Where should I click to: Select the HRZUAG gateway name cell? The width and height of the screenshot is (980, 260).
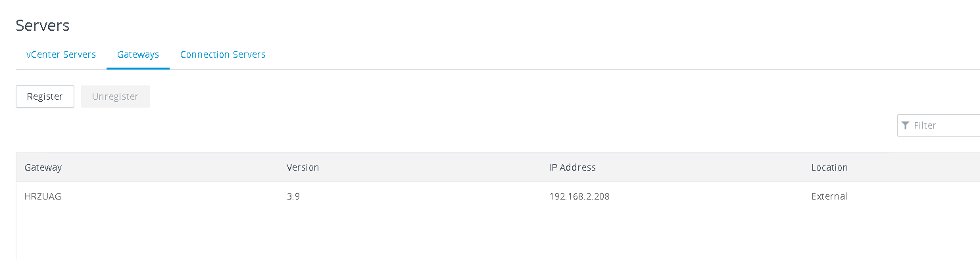(x=43, y=196)
